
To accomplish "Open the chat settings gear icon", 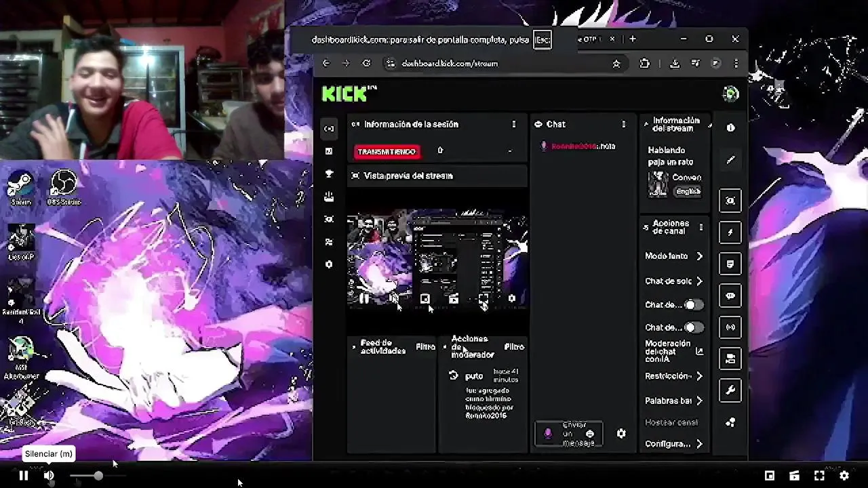I will click(621, 434).
